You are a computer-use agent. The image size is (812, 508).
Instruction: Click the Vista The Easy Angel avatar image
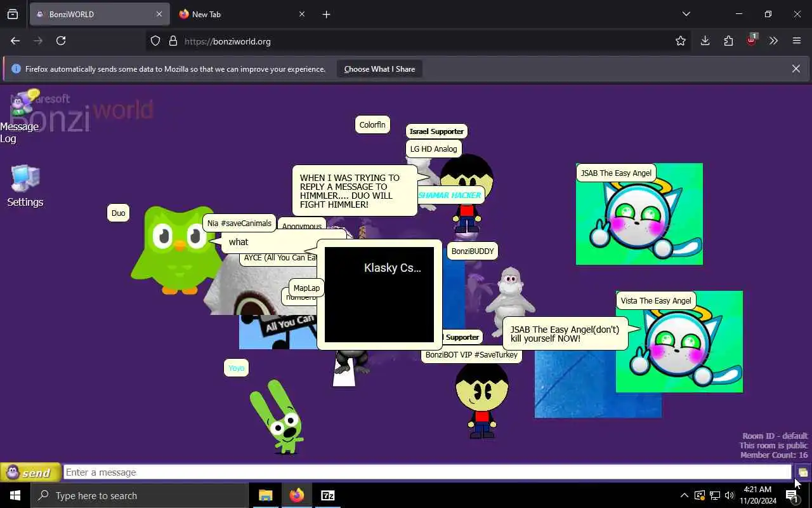click(679, 342)
